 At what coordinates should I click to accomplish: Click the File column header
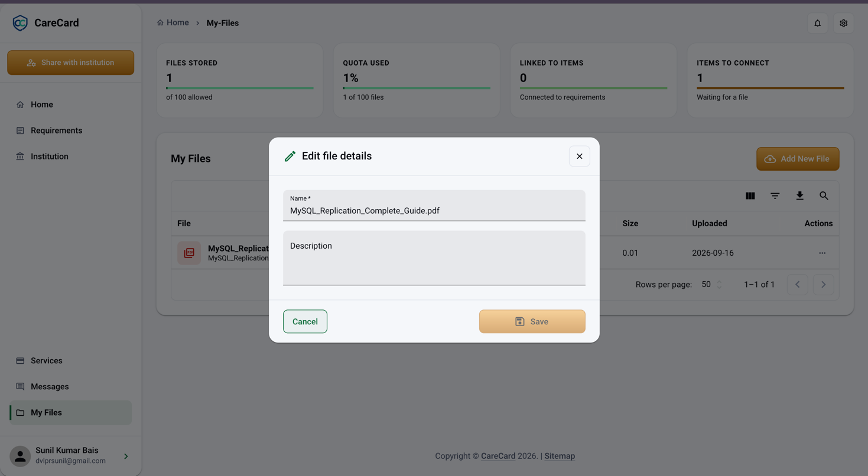tap(184, 223)
